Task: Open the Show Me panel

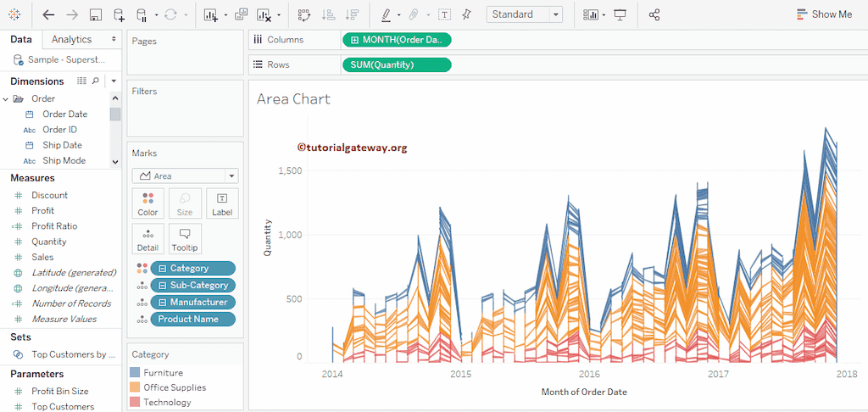Action: [824, 14]
